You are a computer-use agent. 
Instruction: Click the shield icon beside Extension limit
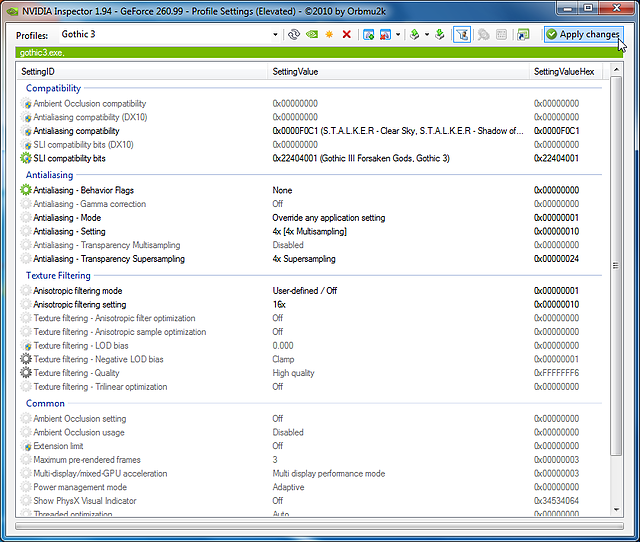point(26,446)
